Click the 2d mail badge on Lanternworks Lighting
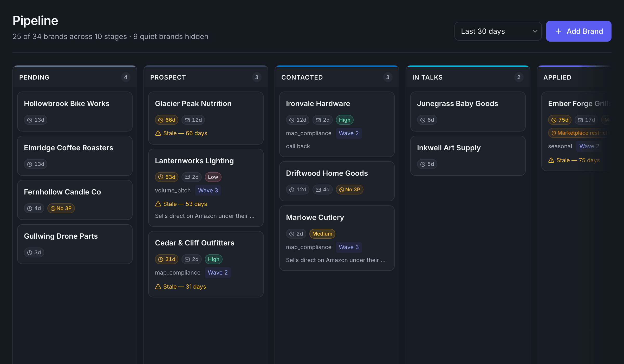The width and height of the screenshot is (624, 364). [x=192, y=177]
